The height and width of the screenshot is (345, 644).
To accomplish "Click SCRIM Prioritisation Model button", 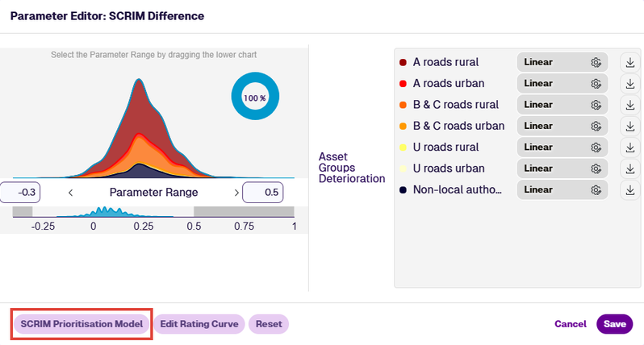I will [82, 324].
